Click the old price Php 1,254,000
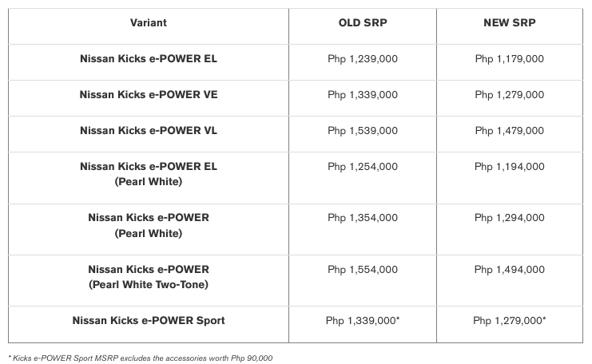Screen dimensions: 592x364 click(362, 167)
